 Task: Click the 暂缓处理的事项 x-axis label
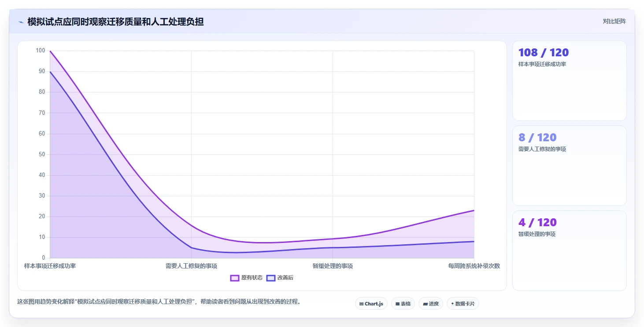tap(333, 266)
